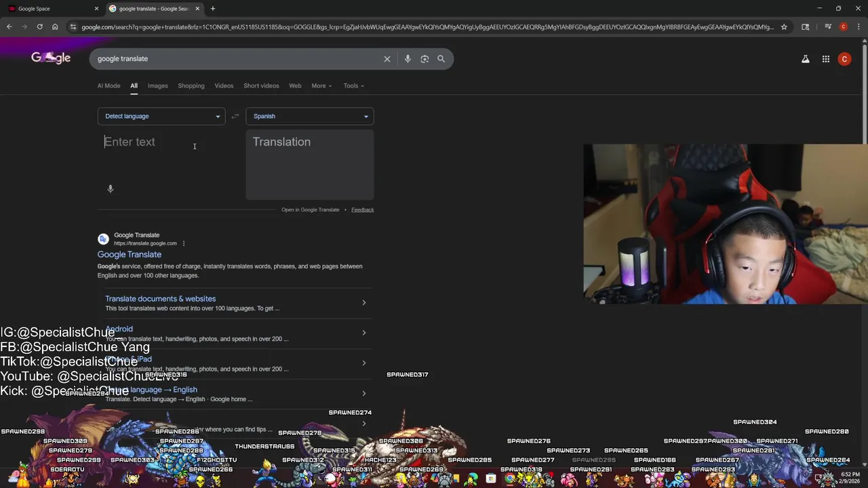The image size is (868, 488).
Task: Open the Detect language dropdown
Action: 161,117
